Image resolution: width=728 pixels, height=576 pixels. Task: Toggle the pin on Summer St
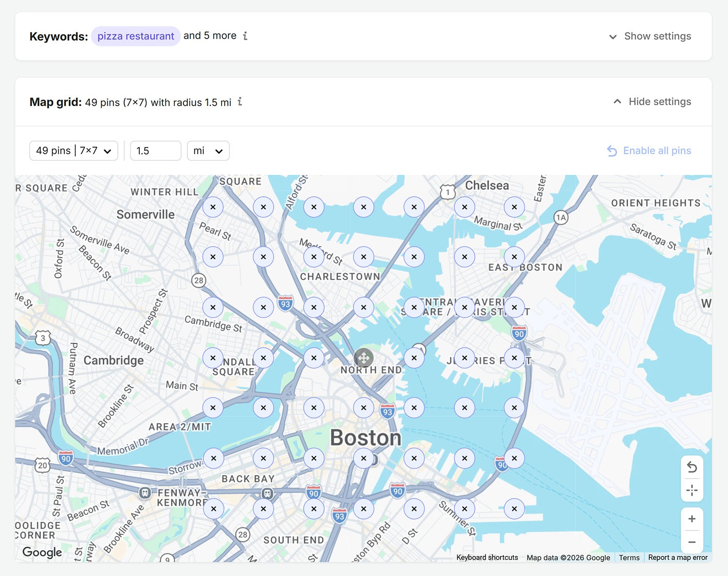tap(465, 509)
